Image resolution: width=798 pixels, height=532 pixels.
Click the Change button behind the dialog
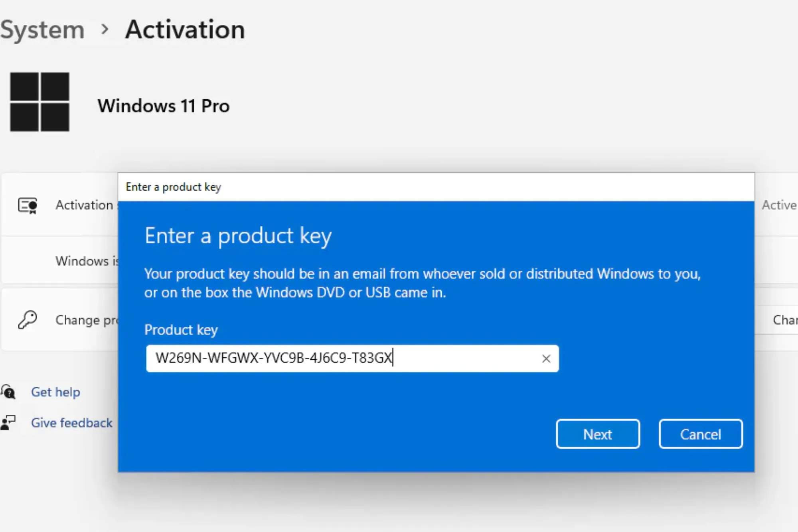(776, 320)
